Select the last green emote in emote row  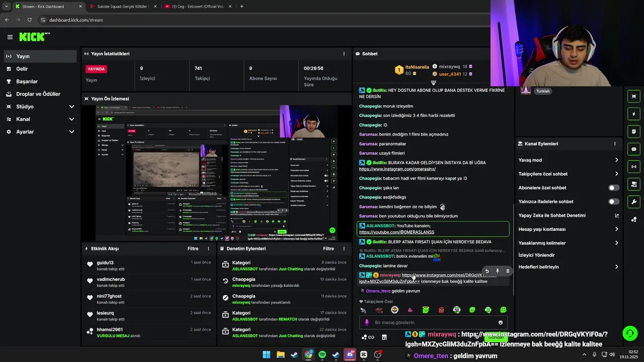pos(503,310)
